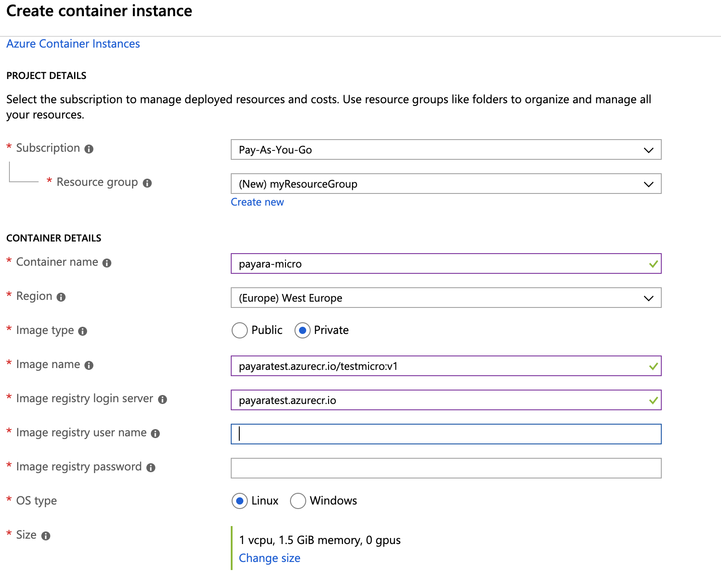Image resolution: width=721 pixels, height=588 pixels.
Task: Click Image registry login server info icon
Action: (163, 399)
